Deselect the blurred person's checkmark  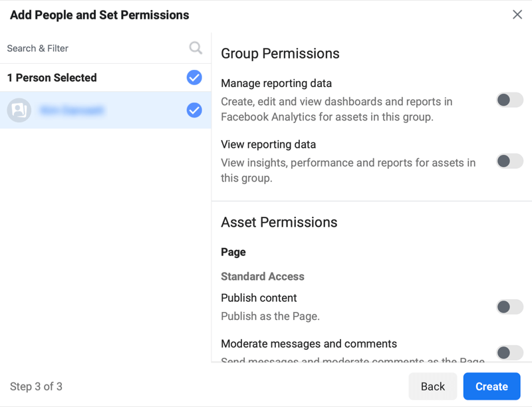(x=194, y=110)
